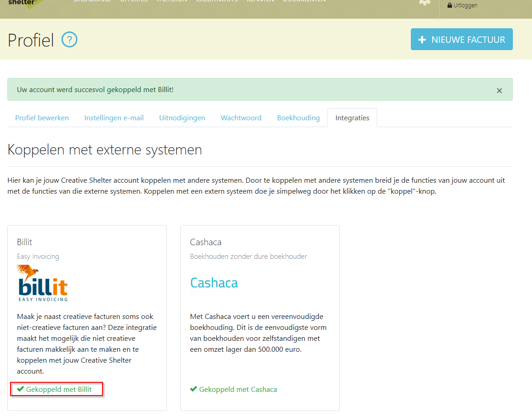Click the NIEUWE FACTUUR button

coord(461,39)
